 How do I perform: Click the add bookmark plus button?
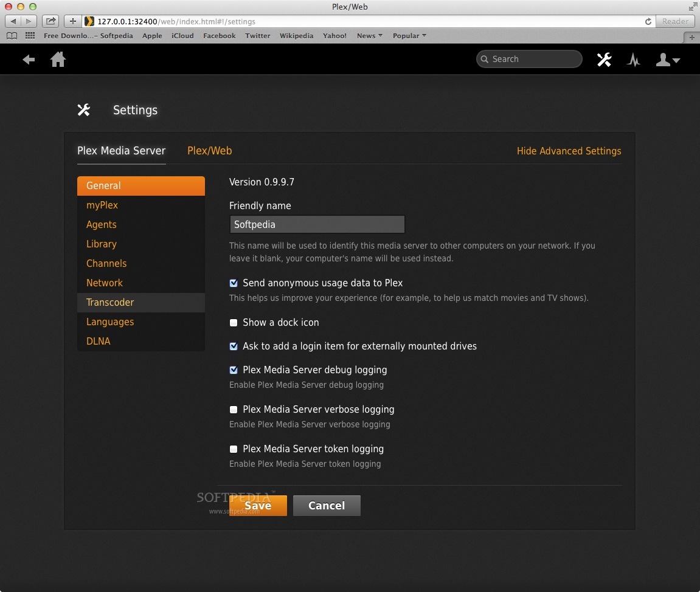click(73, 21)
